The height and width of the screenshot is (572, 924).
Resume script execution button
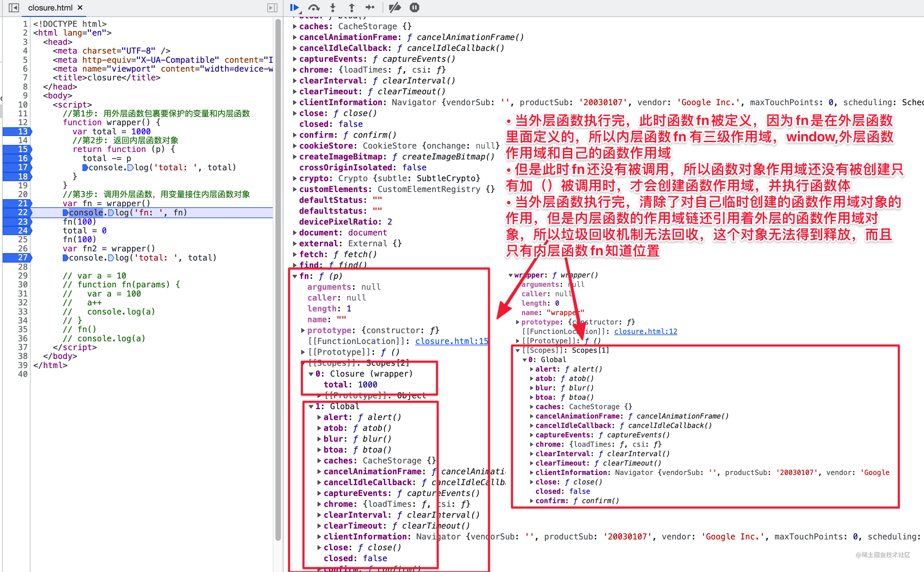295,7
